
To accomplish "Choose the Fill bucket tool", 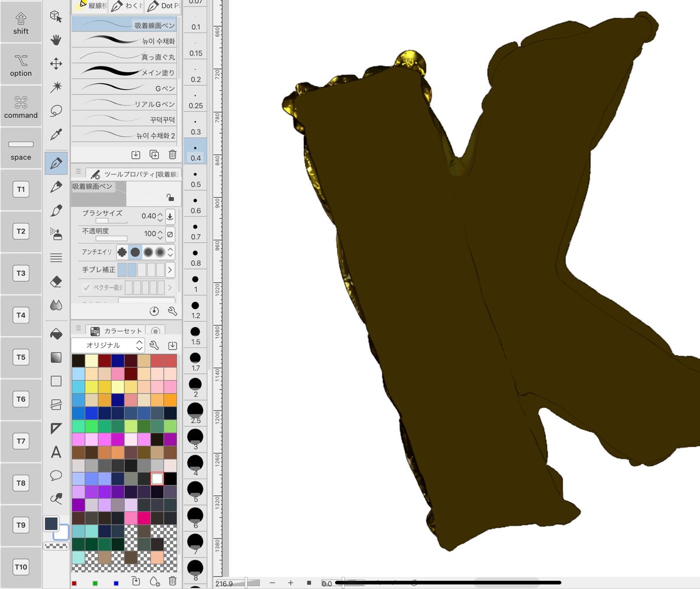I will pyautogui.click(x=56, y=334).
